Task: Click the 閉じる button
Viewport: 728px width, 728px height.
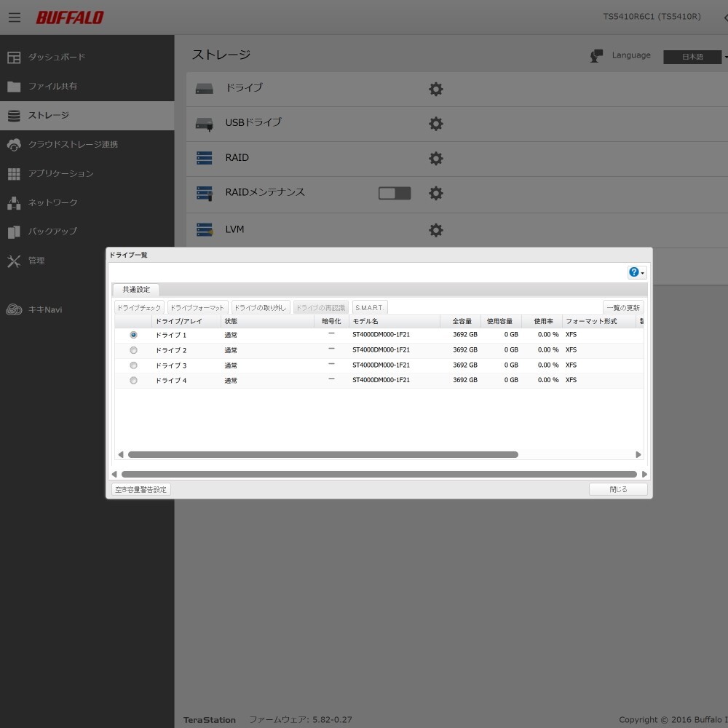Action: pos(618,489)
